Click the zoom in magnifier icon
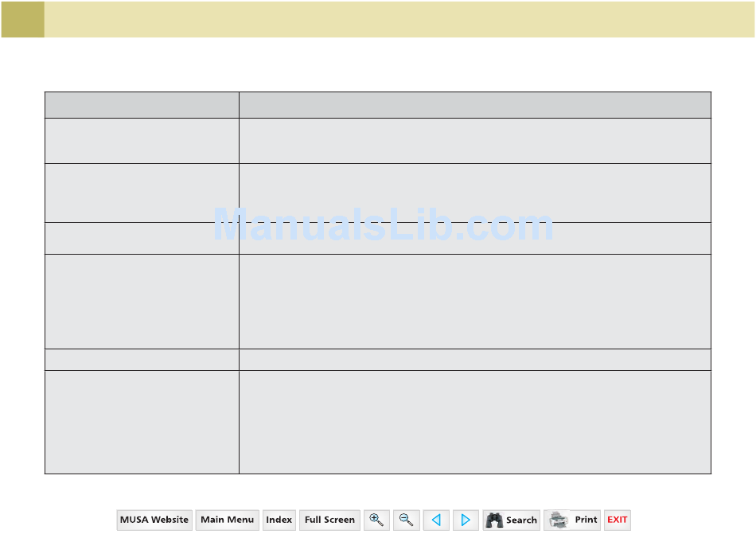This screenshot has width=756, height=534. point(377,520)
